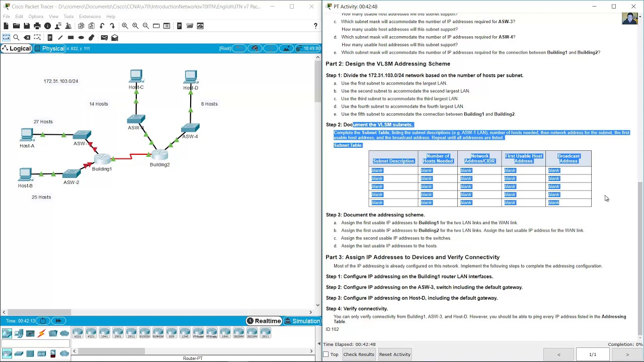Viewport: 644px width, 362px height.
Task: Open the View menu
Action: (53, 17)
